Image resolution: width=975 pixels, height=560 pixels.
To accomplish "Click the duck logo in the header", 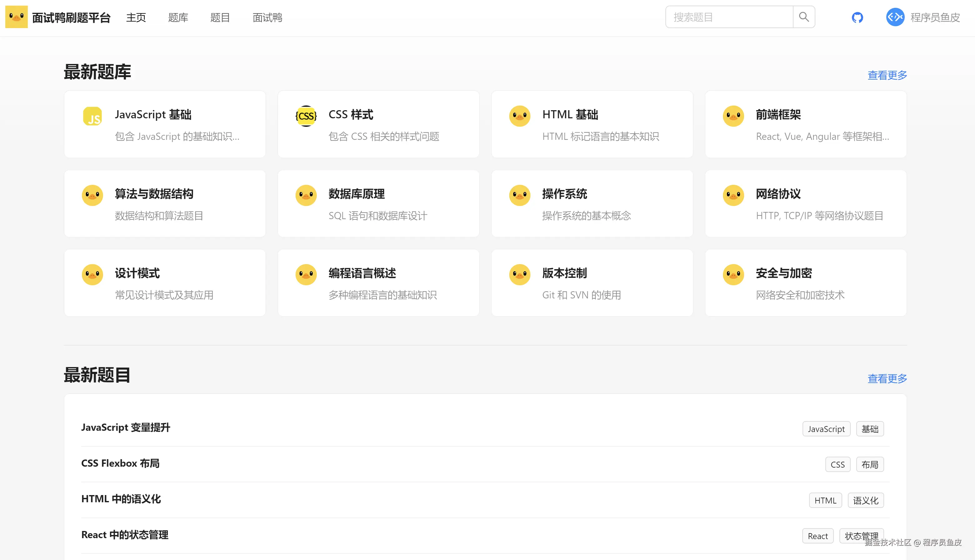I will tap(16, 17).
